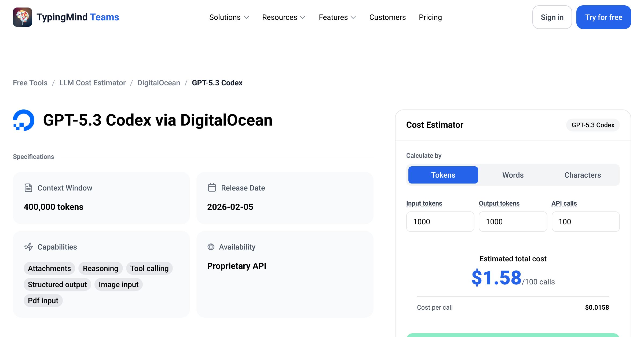
Task: Click the Sign in button
Action: pyautogui.click(x=552, y=17)
